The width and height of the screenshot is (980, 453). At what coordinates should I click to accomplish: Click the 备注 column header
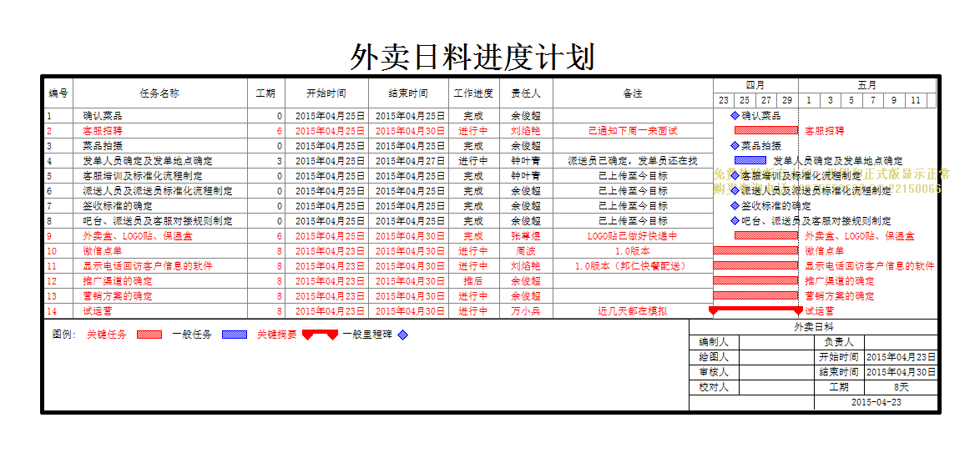click(x=633, y=93)
